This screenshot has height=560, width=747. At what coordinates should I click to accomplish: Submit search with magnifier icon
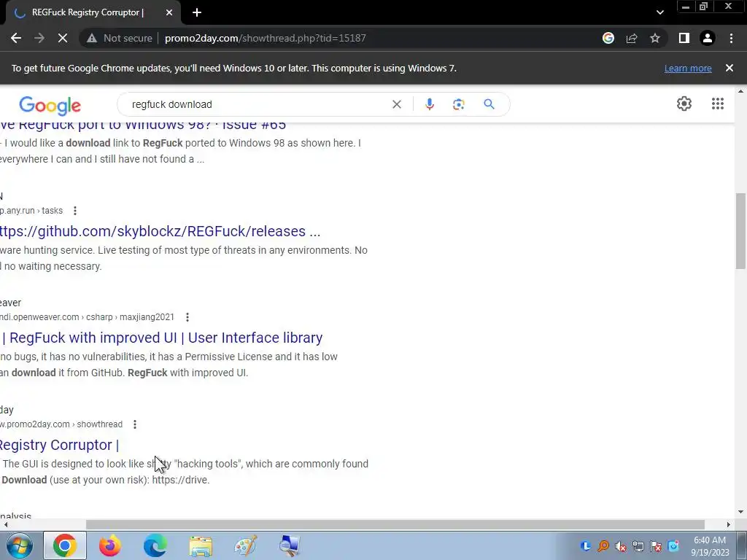pos(489,104)
